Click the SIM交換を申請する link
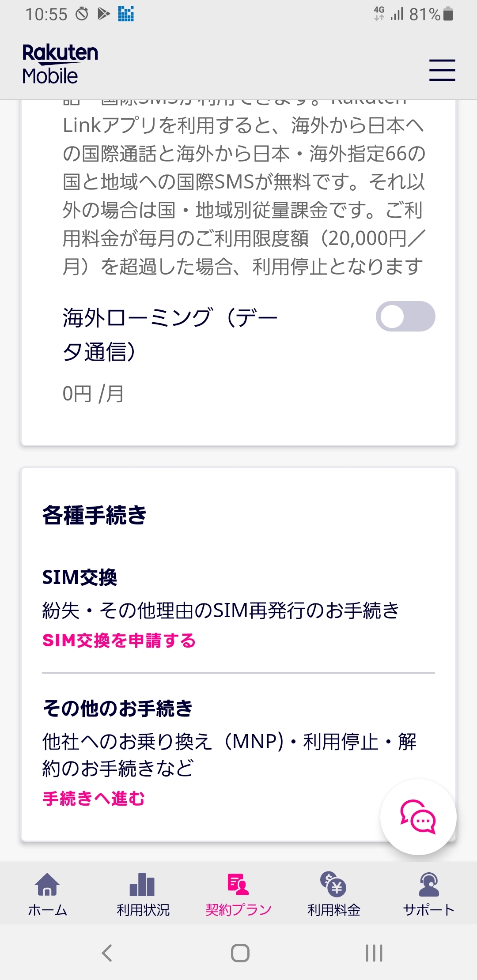Image resolution: width=477 pixels, height=980 pixels. (x=119, y=641)
